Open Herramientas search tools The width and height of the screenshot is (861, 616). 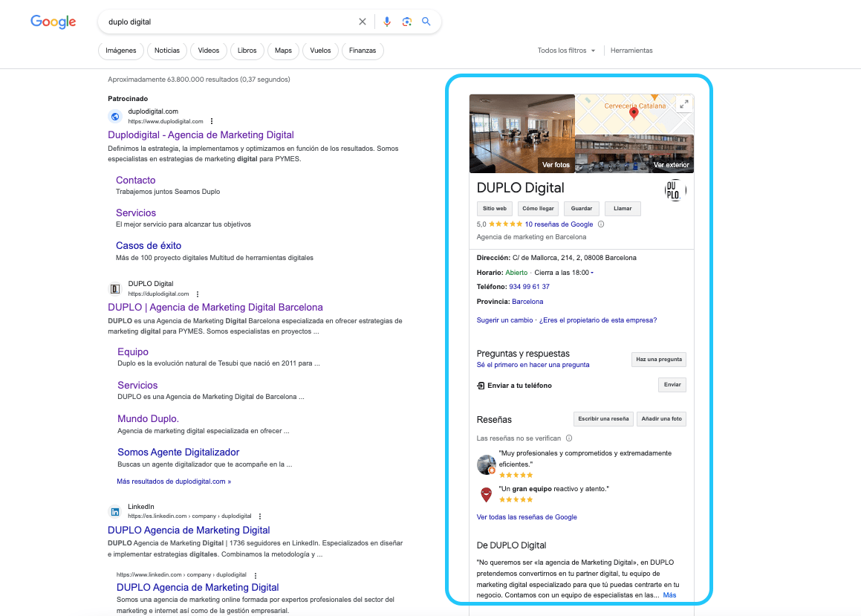coord(631,51)
